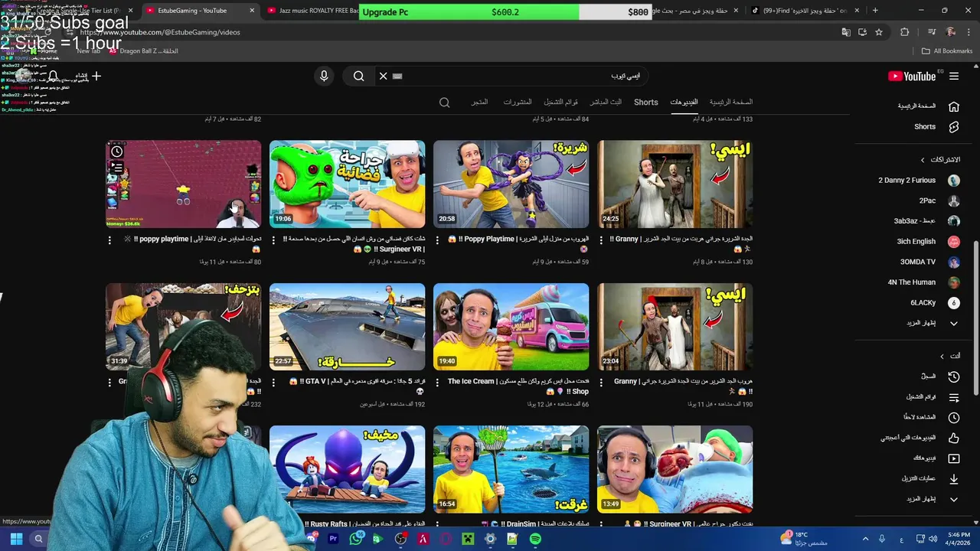Switch to the Shorts channel tab
Screen dimensions: 980x551
(645, 103)
